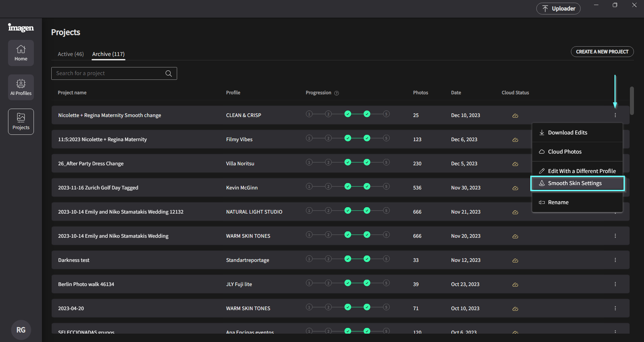Click the Profile column header
644x342 pixels.
pos(233,93)
